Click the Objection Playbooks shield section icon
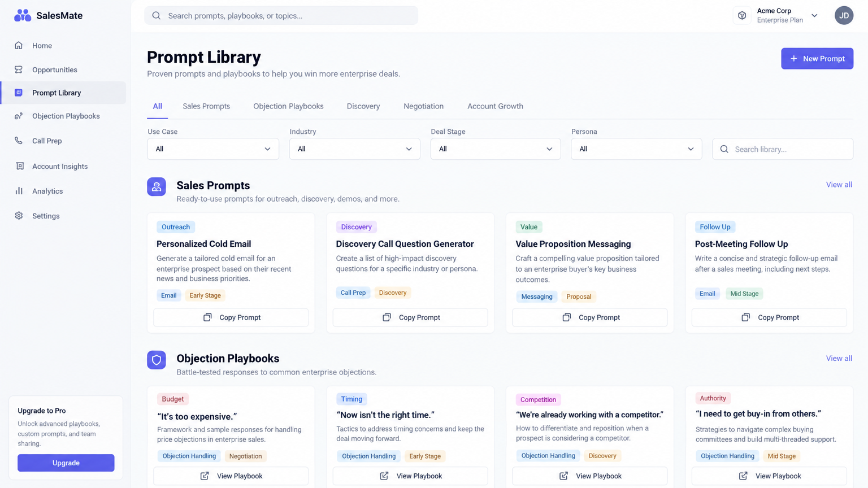Image resolution: width=868 pixels, height=488 pixels. 157,360
